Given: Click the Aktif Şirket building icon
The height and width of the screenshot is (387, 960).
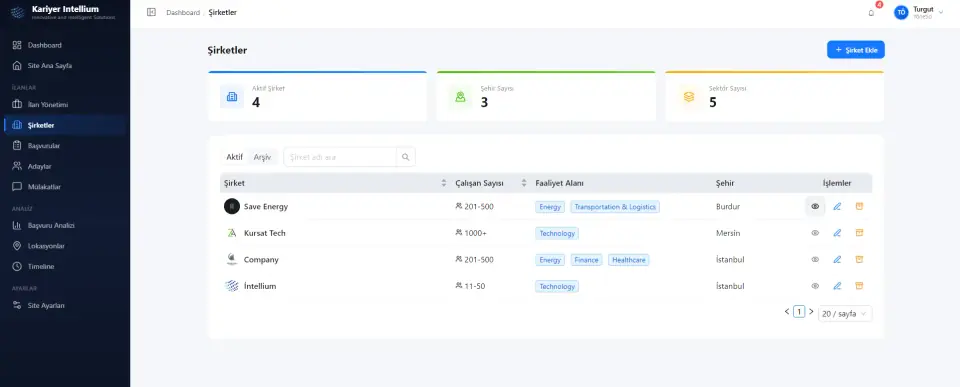Looking at the screenshot, I should coord(232,97).
